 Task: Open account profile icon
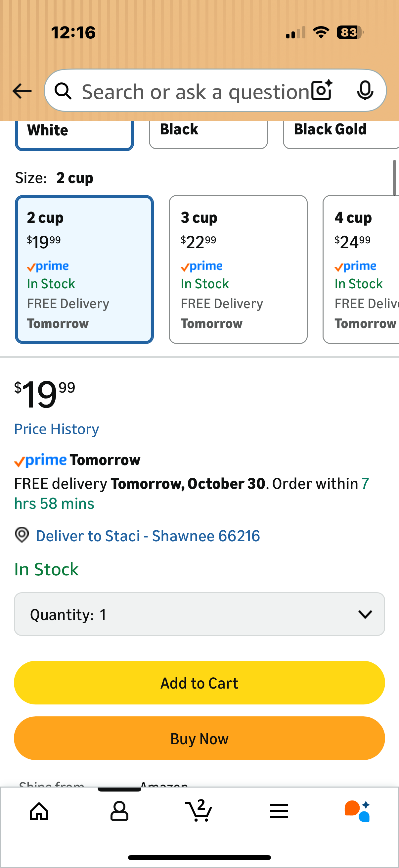pyautogui.click(x=119, y=810)
